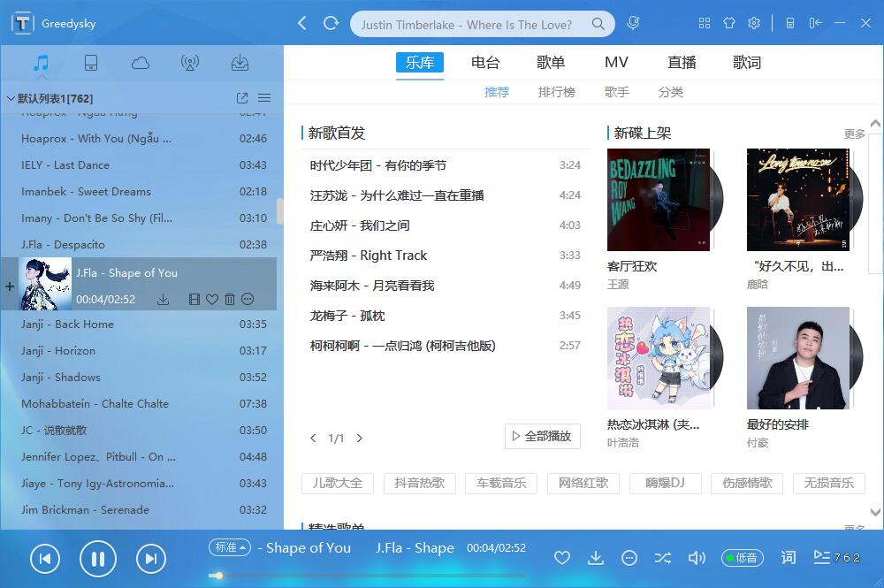
Task: Open the skin changer shirt icon
Action: pos(729,24)
